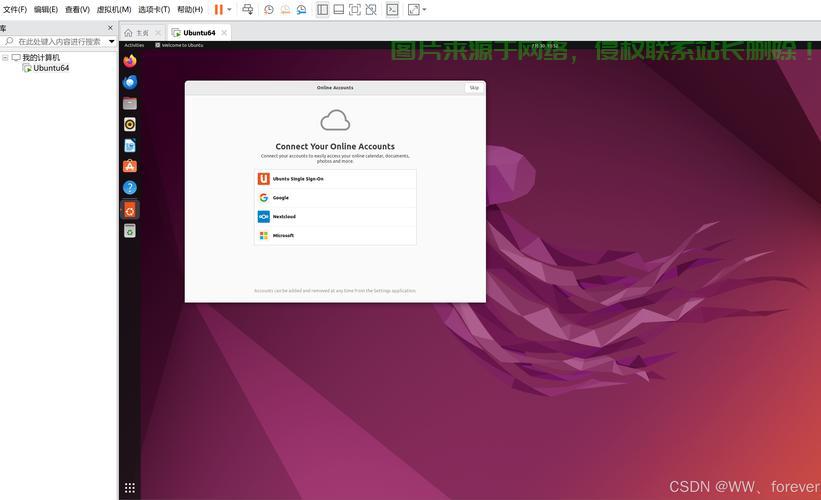Launch Thunderbird mail from the dock

click(x=130, y=82)
